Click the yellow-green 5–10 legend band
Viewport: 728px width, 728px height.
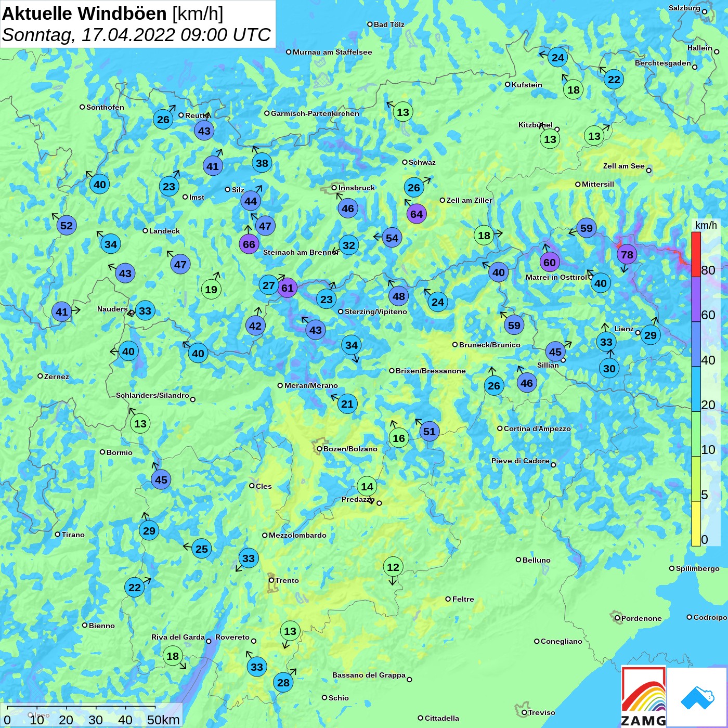[696, 479]
